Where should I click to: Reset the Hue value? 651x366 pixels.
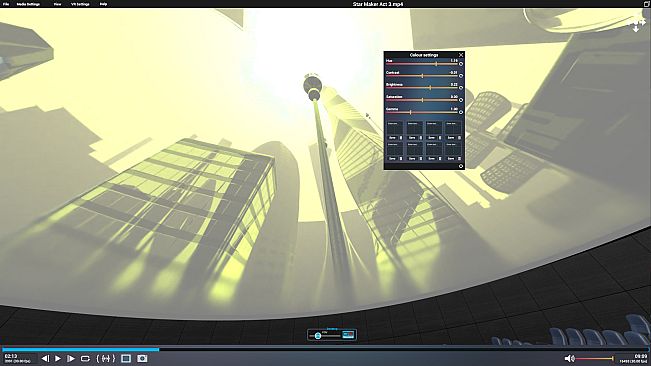[461, 64]
